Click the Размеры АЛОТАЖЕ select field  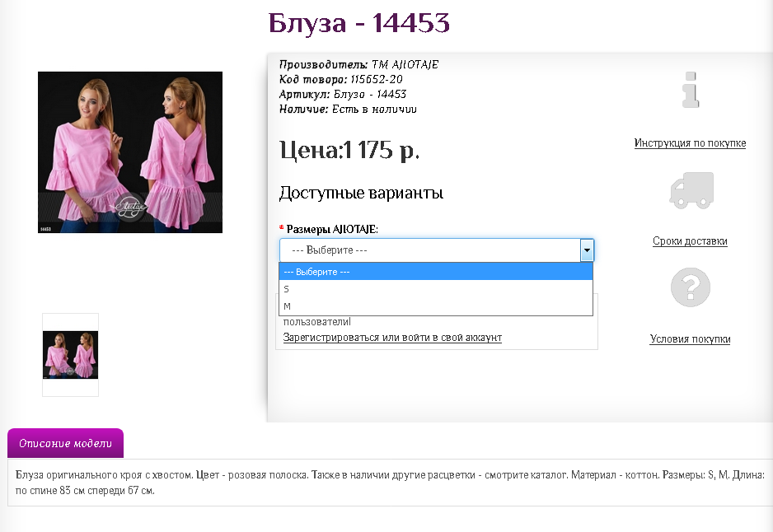tap(437, 250)
